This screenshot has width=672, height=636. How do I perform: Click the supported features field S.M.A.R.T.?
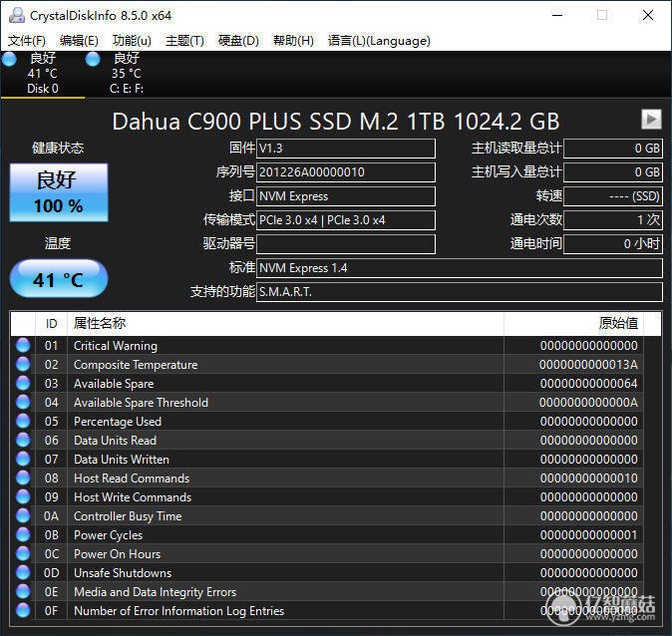click(x=460, y=292)
